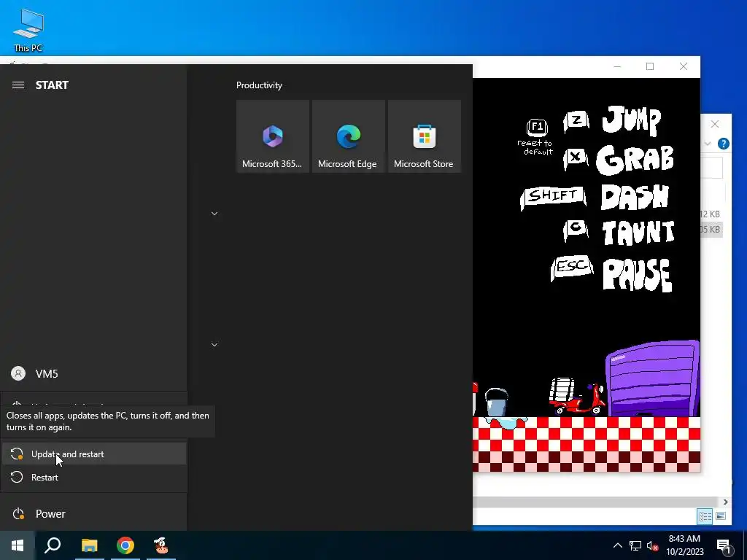This screenshot has height=560, width=747.
Task: Click Explorer horizontal scrollbar right arrow
Action: click(726, 502)
